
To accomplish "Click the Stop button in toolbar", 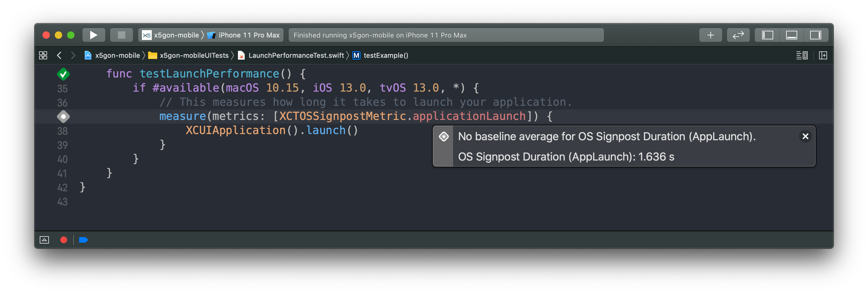I will [x=121, y=35].
